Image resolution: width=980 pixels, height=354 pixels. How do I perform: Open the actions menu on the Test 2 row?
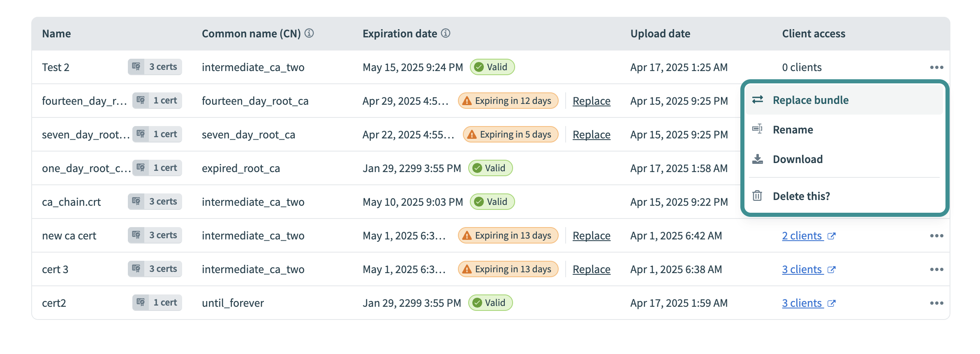pos(938,67)
